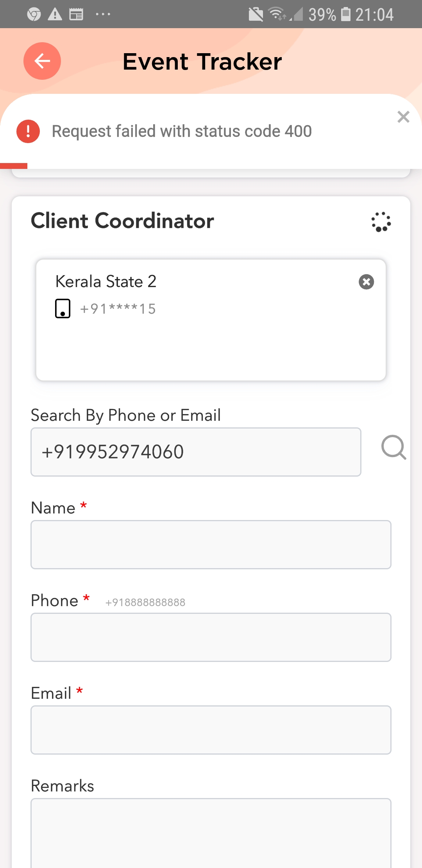Tap the Event Tracker title
Viewport: 422px width, 868px height.
tap(202, 61)
